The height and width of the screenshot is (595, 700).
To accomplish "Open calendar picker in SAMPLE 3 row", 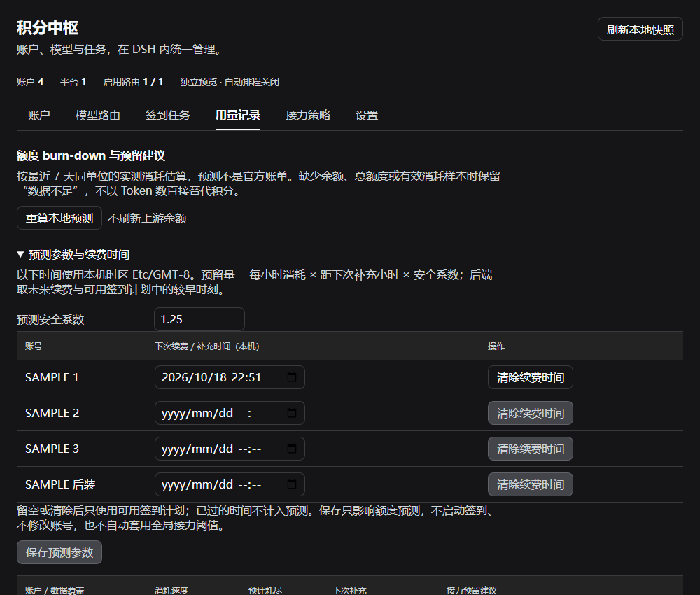I will coord(291,449).
